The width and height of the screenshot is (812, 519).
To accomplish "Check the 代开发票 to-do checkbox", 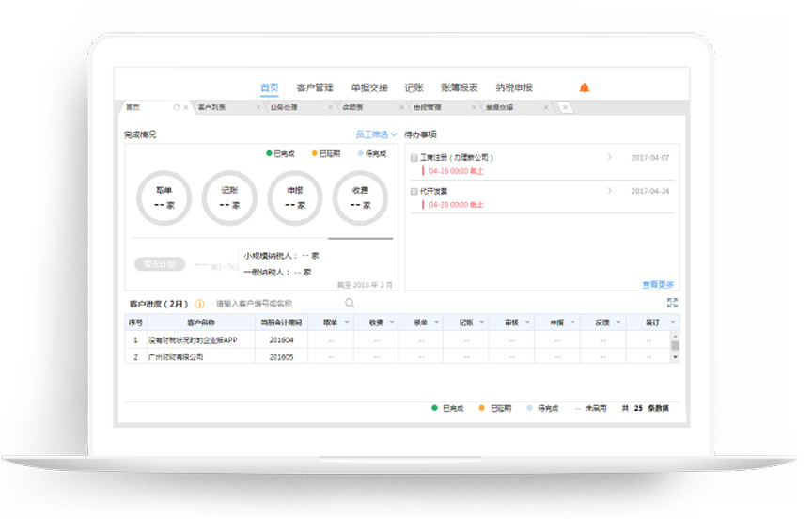I will 414,191.
